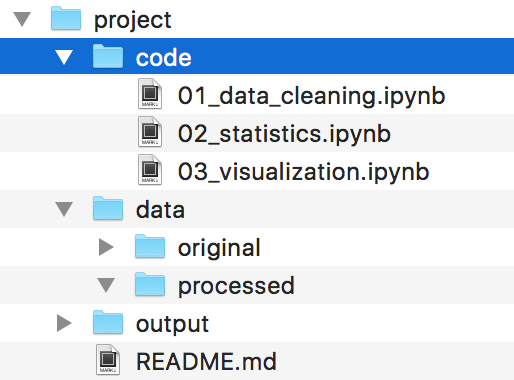
Task: Select the project folder name
Action: click(133, 21)
